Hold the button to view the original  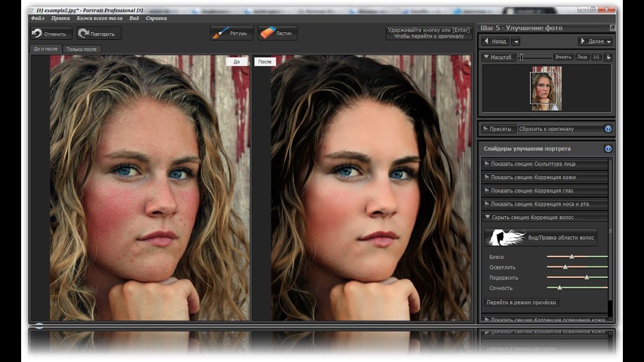click(x=429, y=33)
